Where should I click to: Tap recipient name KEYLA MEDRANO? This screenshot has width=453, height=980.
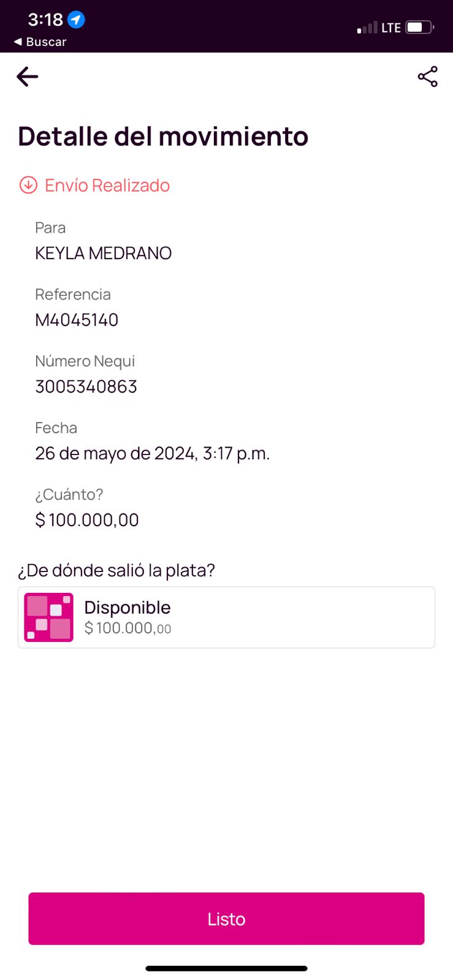pyautogui.click(x=103, y=253)
